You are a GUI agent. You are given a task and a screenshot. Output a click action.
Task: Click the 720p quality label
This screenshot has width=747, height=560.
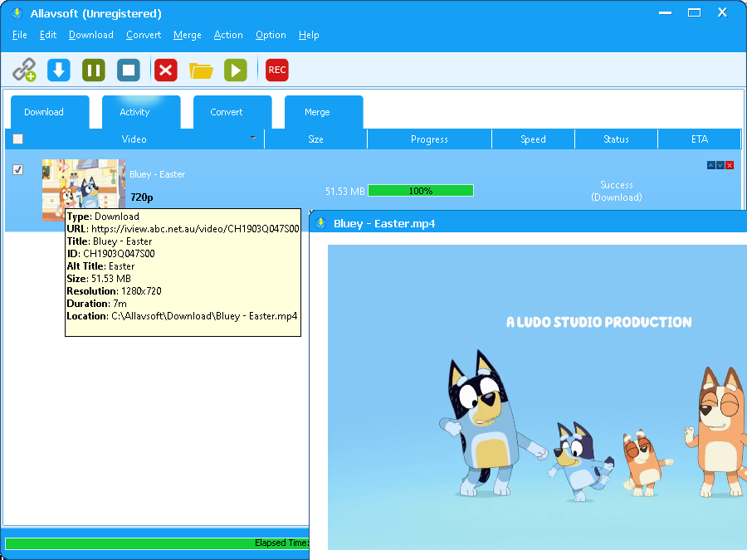pos(141,197)
